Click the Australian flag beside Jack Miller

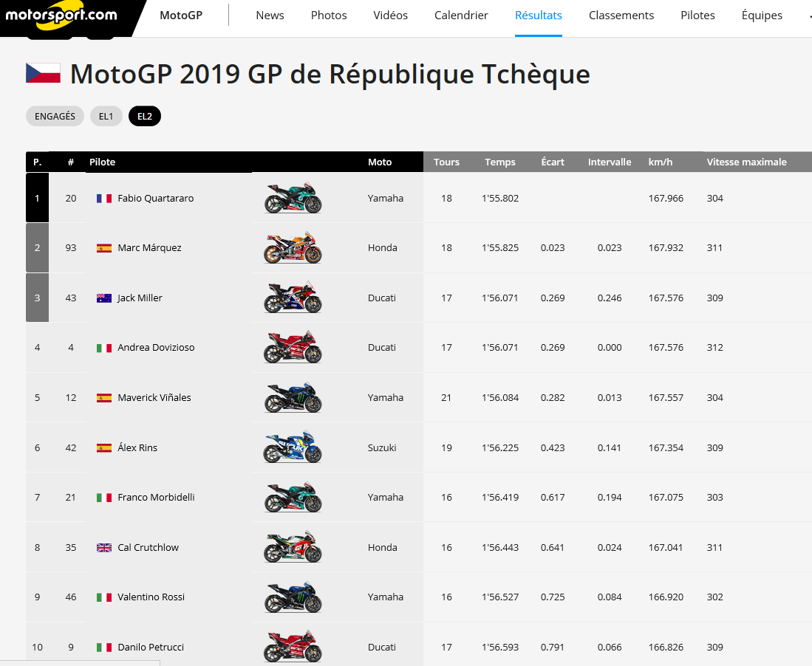[x=104, y=298]
